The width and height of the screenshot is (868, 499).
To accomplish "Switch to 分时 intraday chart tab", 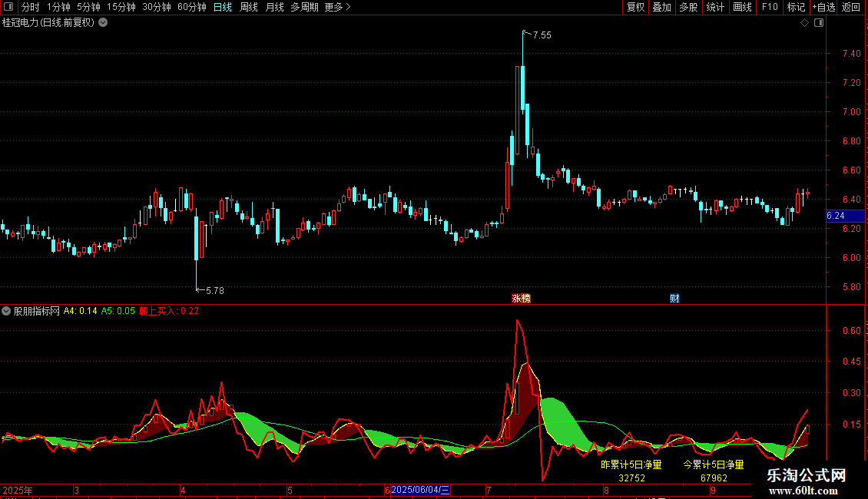I will pos(31,7).
